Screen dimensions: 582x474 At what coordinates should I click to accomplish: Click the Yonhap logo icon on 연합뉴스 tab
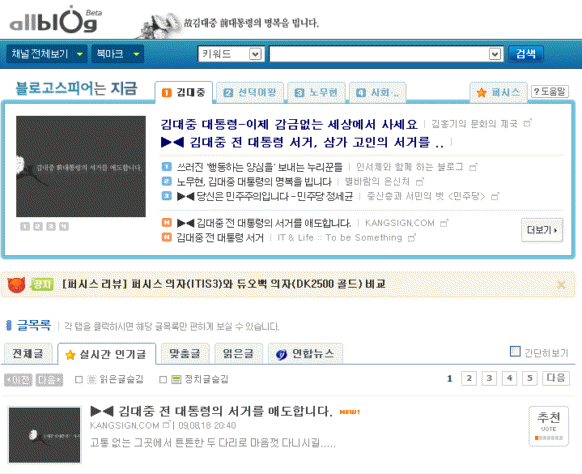(x=281, y=355)
